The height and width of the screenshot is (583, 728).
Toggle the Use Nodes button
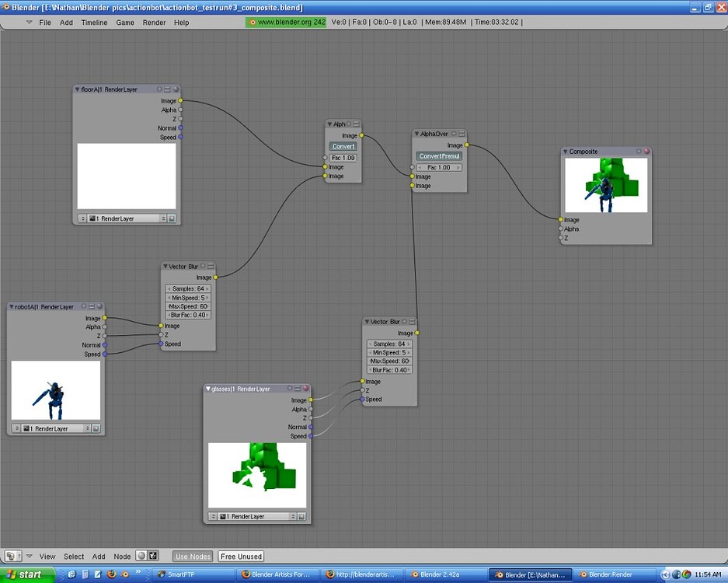[x=193, y=556]
